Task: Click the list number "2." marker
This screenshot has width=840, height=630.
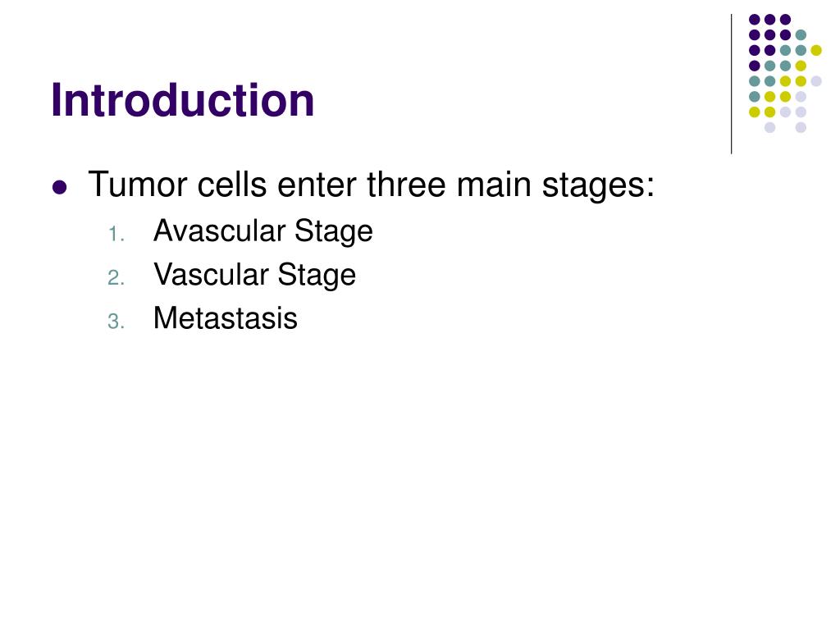Action: click(x=116, y=279)
